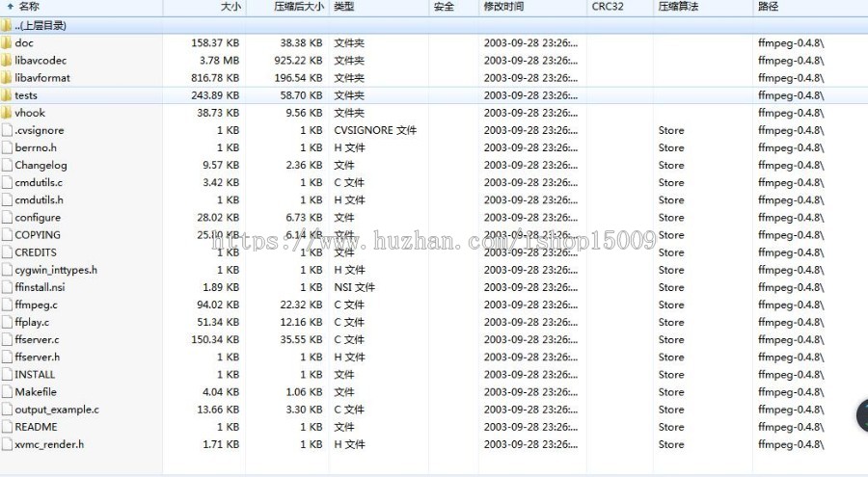The height and width of the screenshot is (477, 868).
Task: Click the 22.32 KB compressed size
Action: [x=301, y=305]
